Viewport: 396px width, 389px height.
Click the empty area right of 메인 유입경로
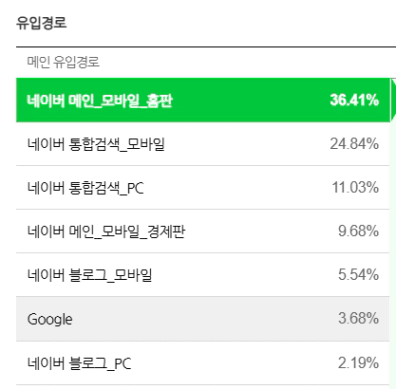coord(247,62)
